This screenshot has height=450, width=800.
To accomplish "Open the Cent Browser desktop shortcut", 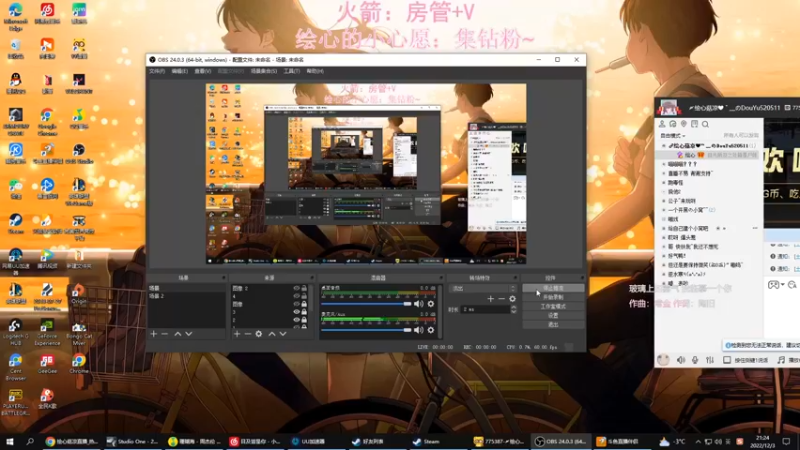I will [15, 367].
